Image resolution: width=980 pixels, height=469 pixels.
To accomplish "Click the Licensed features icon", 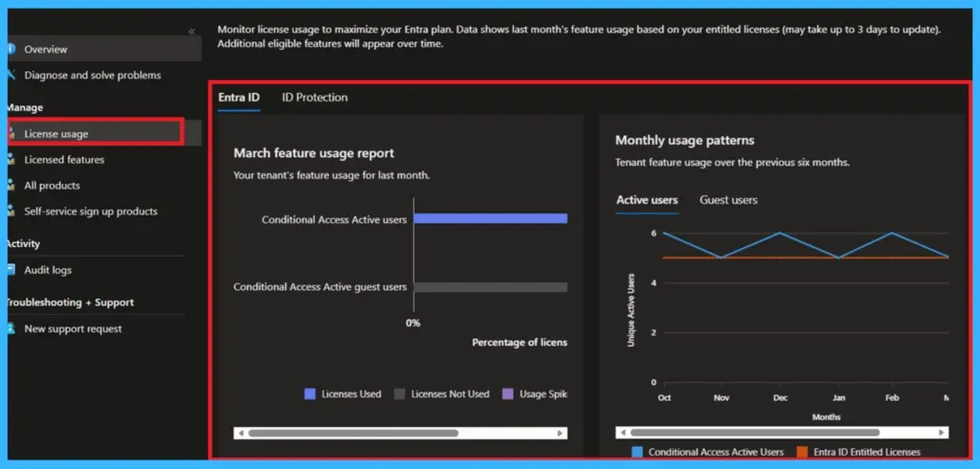I will [x=11, y=160].
